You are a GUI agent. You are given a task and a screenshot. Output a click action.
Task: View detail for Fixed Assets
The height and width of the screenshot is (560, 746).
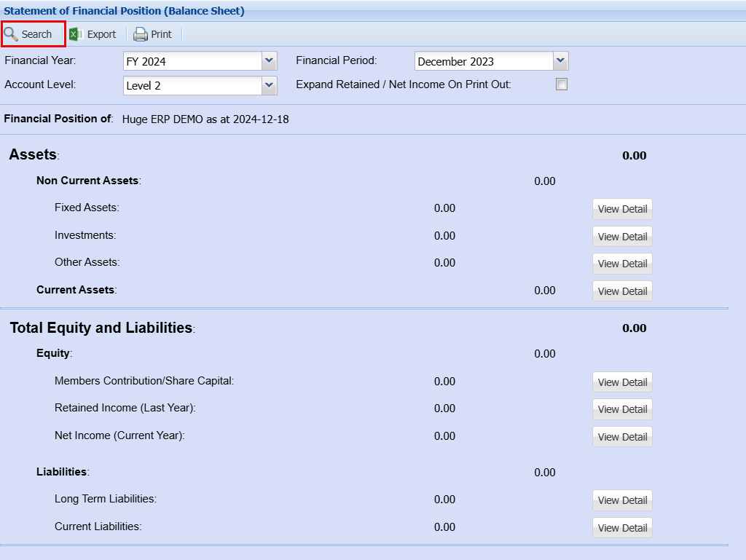622,209
